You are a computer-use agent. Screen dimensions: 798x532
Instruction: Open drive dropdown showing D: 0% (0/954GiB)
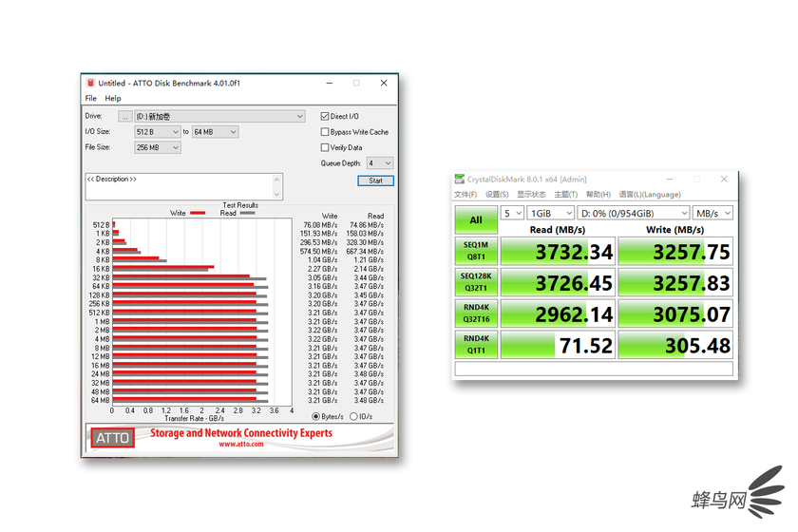[635, 214]
